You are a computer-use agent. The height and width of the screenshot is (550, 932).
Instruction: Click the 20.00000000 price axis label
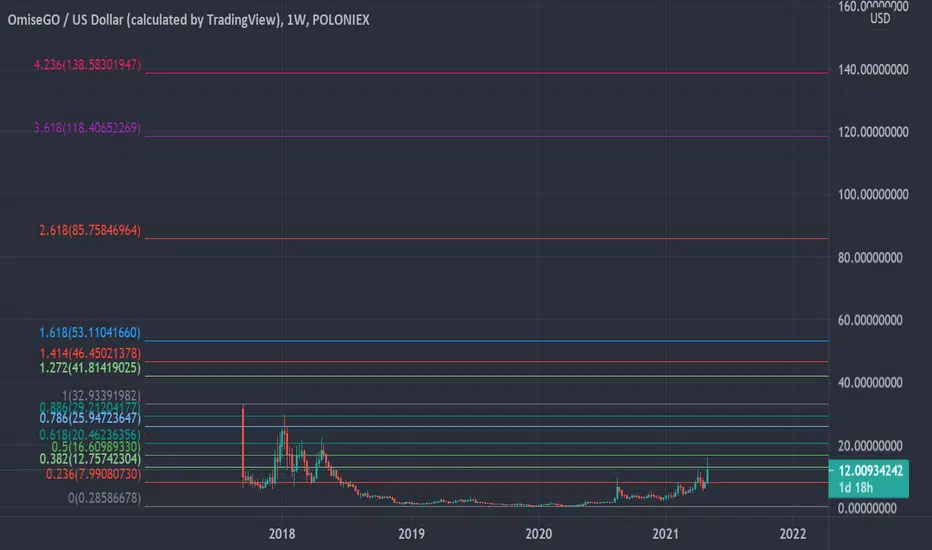click(x=870, y=445)
